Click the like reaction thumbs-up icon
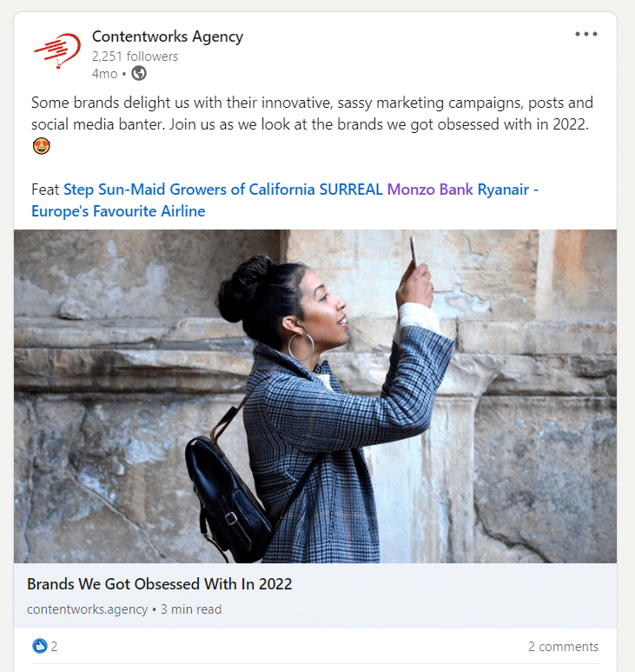 tap(40, 646)
